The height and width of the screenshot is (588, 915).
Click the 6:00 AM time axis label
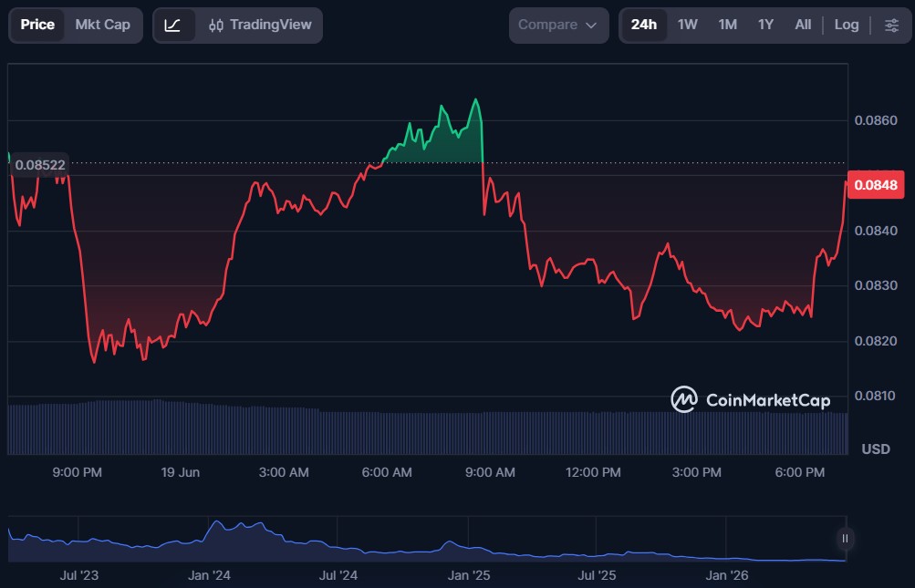387,472
